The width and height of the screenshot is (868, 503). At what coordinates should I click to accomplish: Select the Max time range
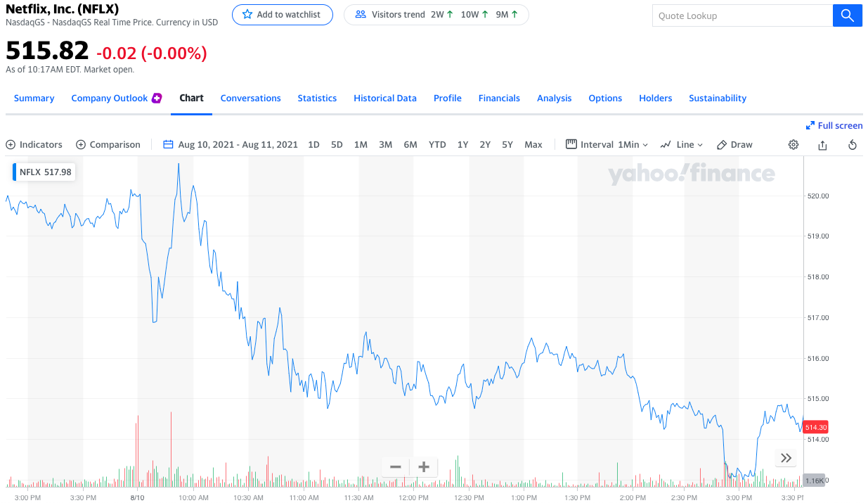[x=533, y=144]
